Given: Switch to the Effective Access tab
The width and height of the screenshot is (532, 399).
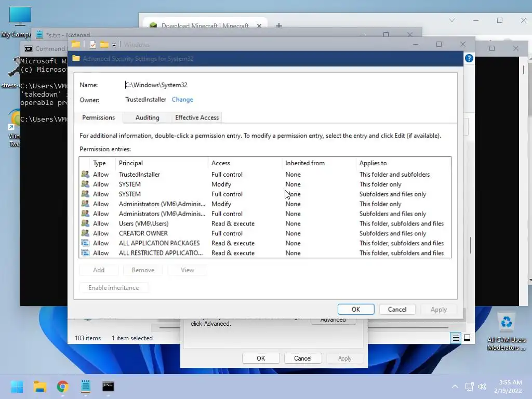Looking at the screenshot, I should [197, 117].
